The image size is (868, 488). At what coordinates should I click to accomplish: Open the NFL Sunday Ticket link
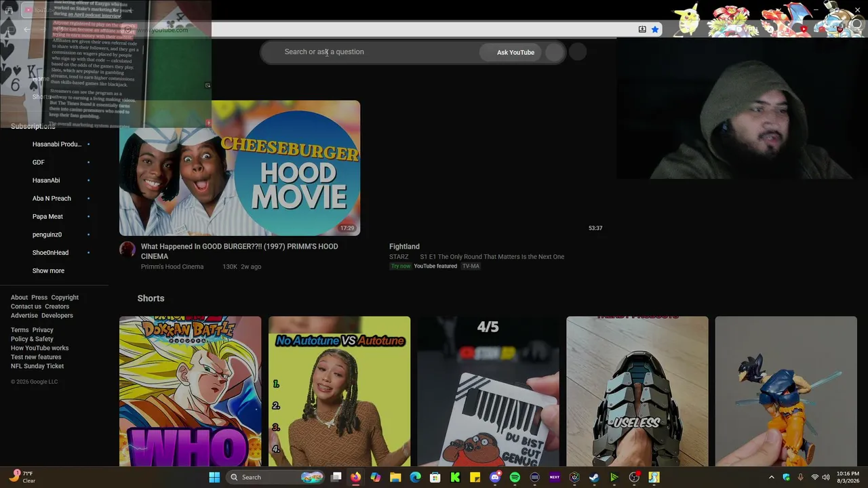tap(37, 366)
